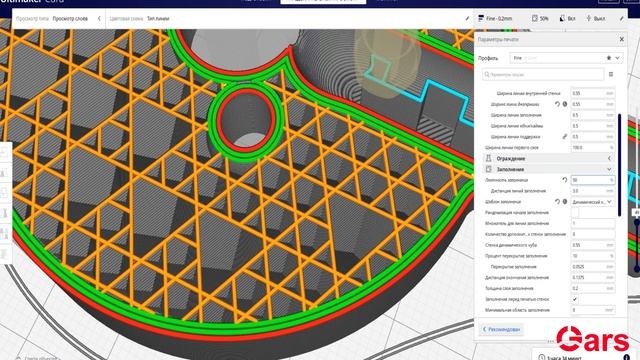Collapse view type panel with left chevron
The width and height of the screenshot is (640, 360).
(99, 18)
